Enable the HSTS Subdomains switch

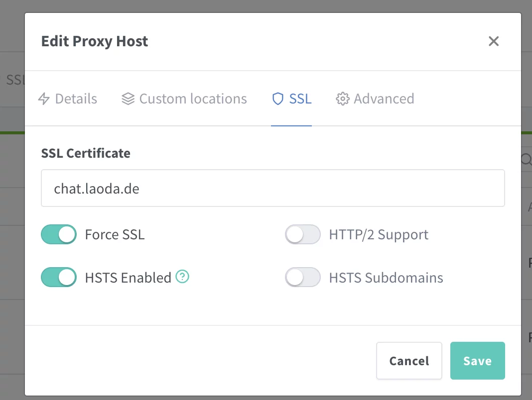click(302, 277)
